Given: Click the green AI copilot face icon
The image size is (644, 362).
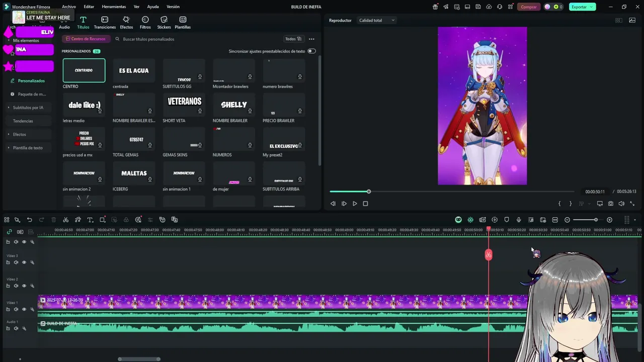Looking at the screenshot, I should click(x=458, y=220).
